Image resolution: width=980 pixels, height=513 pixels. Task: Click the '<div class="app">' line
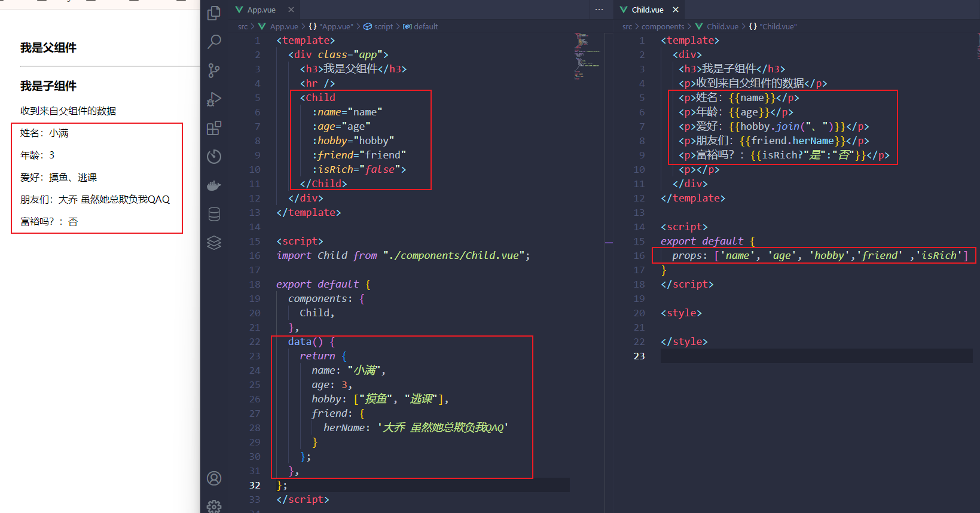click(x=338, y=54)
